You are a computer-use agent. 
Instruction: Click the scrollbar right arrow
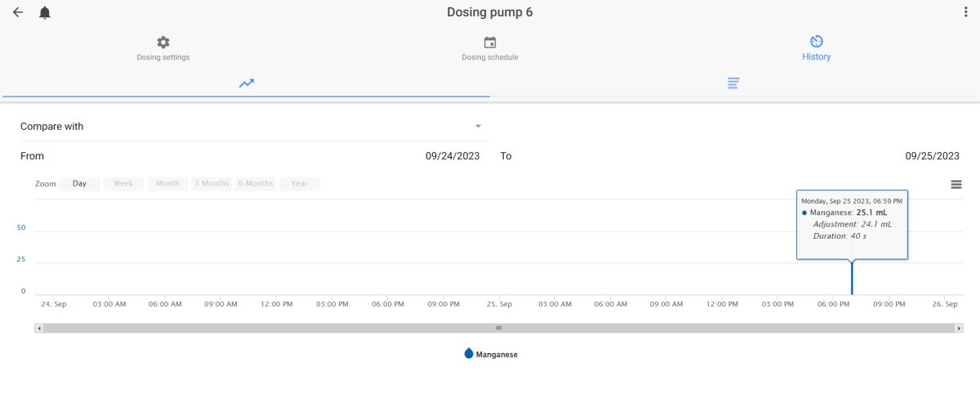point(960,328)
